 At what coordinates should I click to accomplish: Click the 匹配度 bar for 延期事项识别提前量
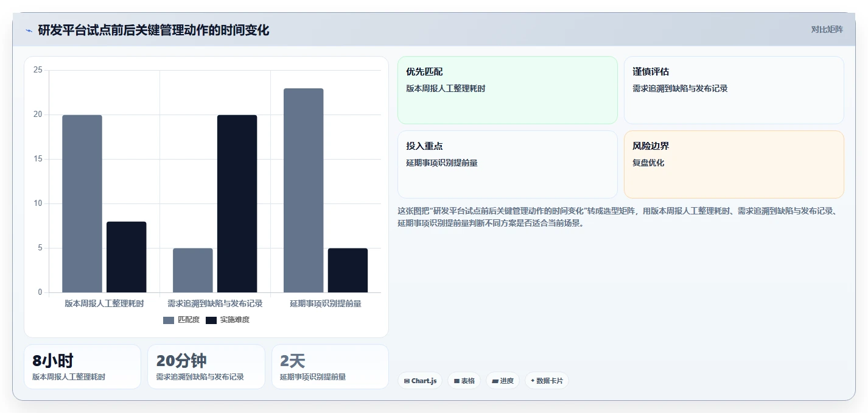pyautogui.click(x=304, y=191)
